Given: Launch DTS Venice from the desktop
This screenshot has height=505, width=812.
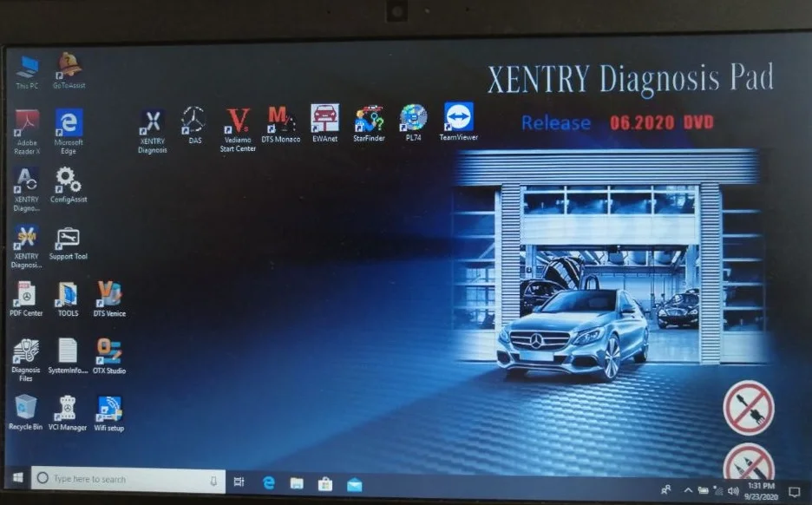Looking at the screenshot, I should point(109,298).
